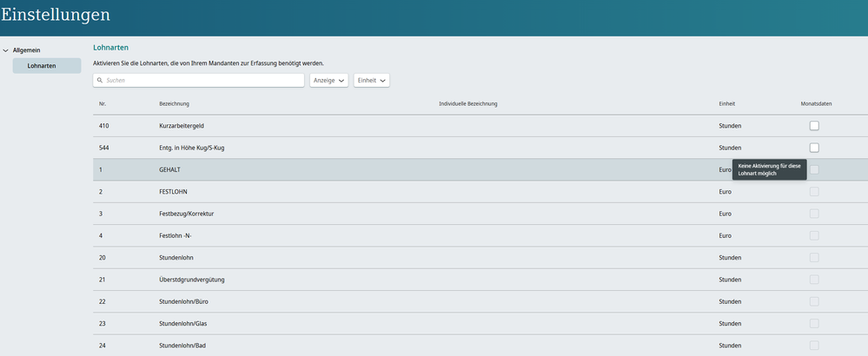Open the Einheit filter dropdown
868x356 pixels.
371,80
